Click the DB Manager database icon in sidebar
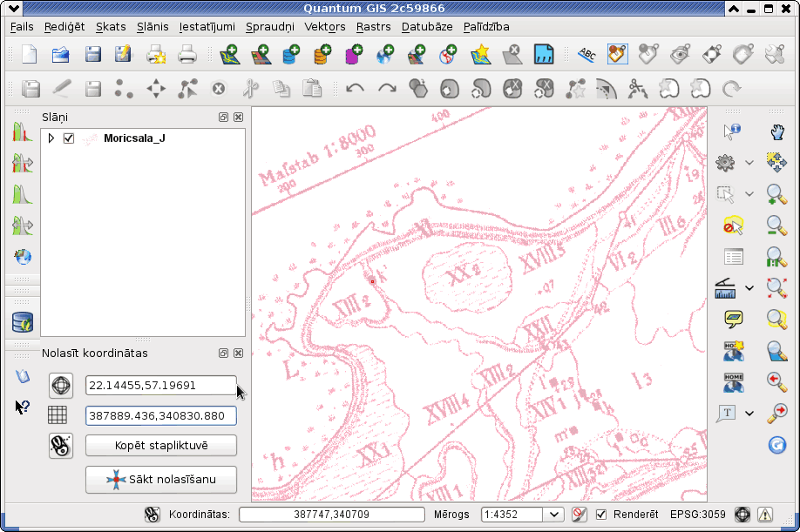Screen dimensions: 800x532 click(23, 322)
